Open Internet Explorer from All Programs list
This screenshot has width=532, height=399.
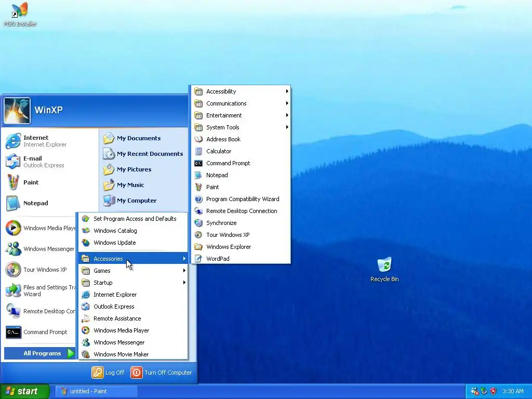point(133,295)
